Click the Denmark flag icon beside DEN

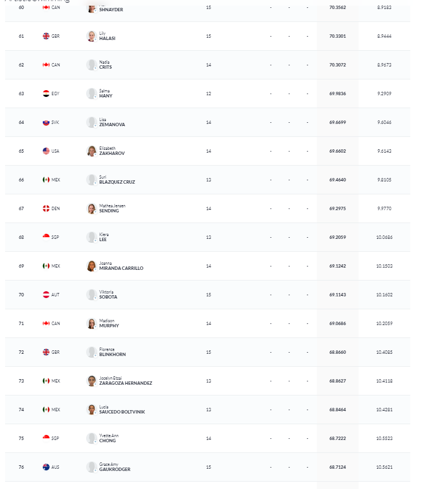pyautogui.click(x=46, y=208)
